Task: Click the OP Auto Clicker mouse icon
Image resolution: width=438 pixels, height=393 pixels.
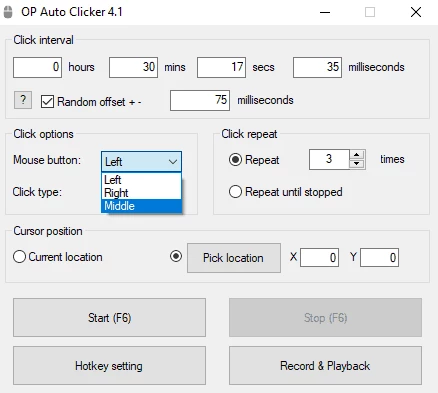Action: coord(8,12)
